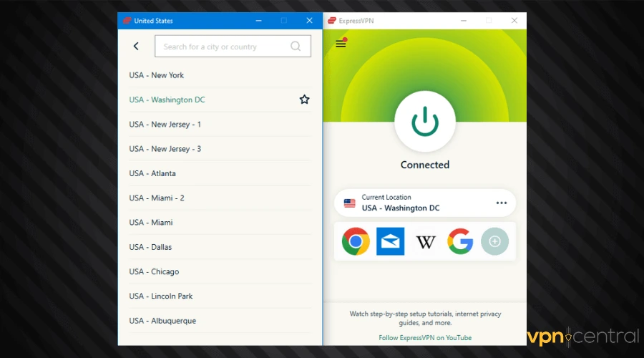
Task: Open the Mail shortcut
Action: pos(390,241)
